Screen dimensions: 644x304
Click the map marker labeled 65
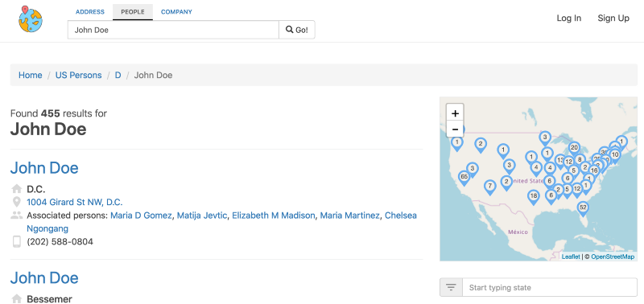[x=464, y=178]
